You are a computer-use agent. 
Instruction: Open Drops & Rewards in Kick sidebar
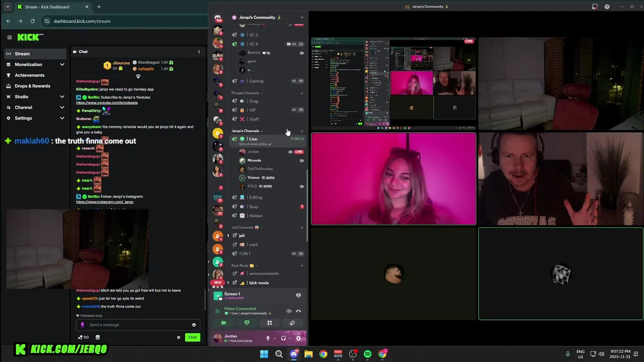(x=33, y=86)
